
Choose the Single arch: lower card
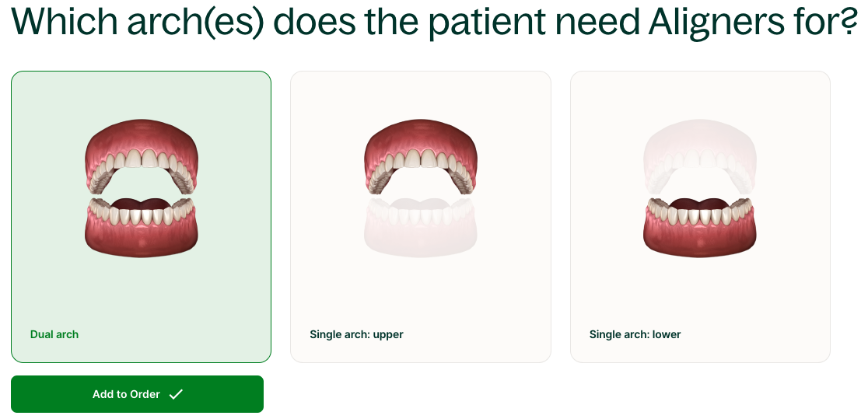pos(700,272)
